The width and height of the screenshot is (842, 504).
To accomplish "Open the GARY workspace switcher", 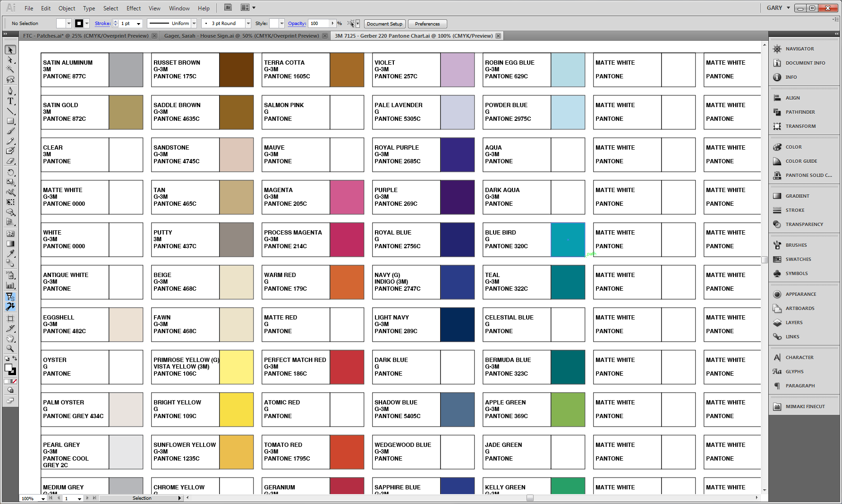I will tap(778, 8).
